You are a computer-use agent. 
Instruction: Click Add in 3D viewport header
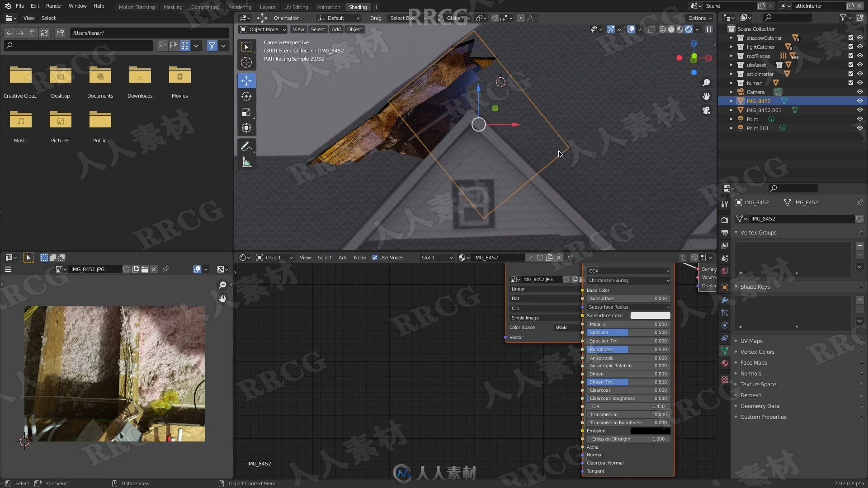336,29
